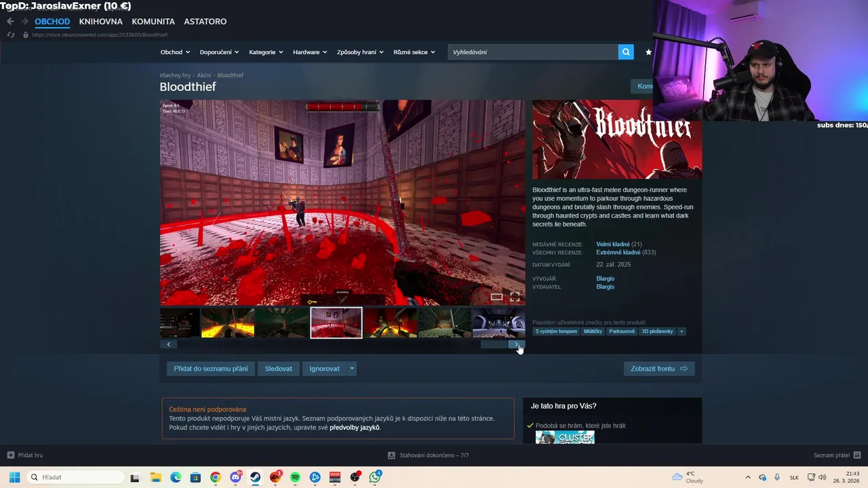Select the yellow lava screenshot thumbnail
This screenshot has height=488, width=868.
[227, 323]
